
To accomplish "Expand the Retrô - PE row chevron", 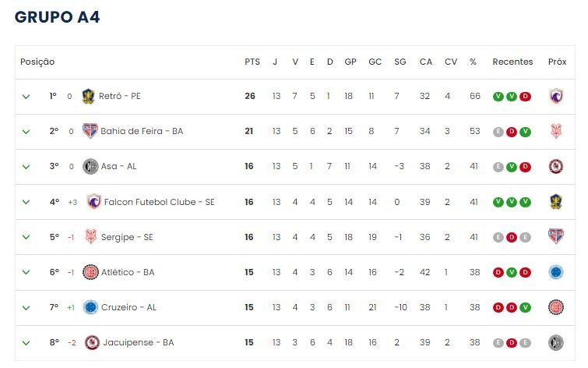I will tap(26, 97).
